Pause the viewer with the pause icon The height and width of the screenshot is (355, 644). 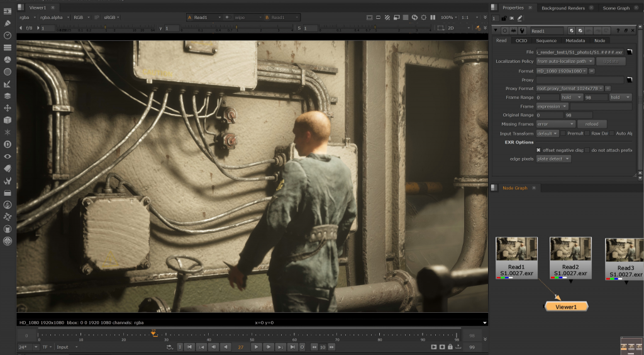(x=433, y=17)
